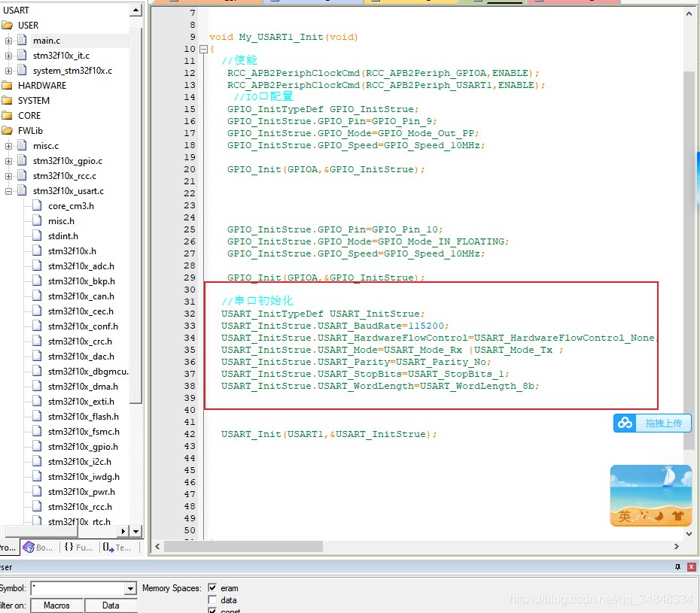This screenshot has height=613, width=700.
Task: Click the main.c file icon
Action: (23, 40)
